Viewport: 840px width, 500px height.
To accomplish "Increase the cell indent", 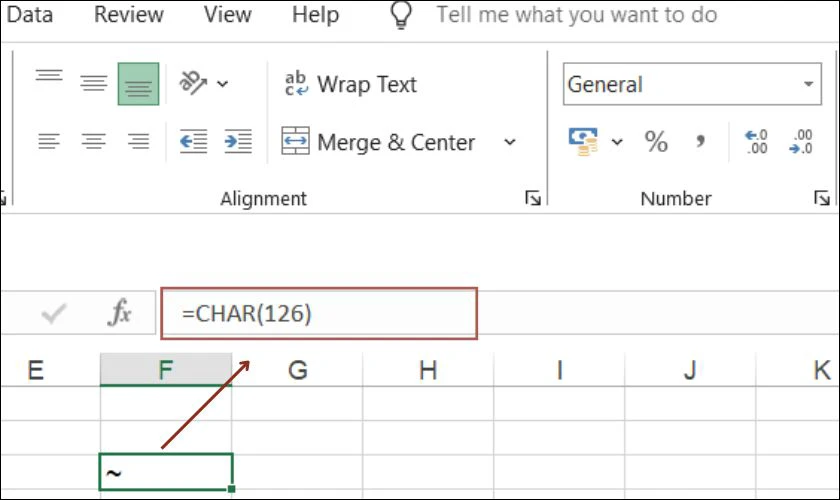I will tap(238, 141).
